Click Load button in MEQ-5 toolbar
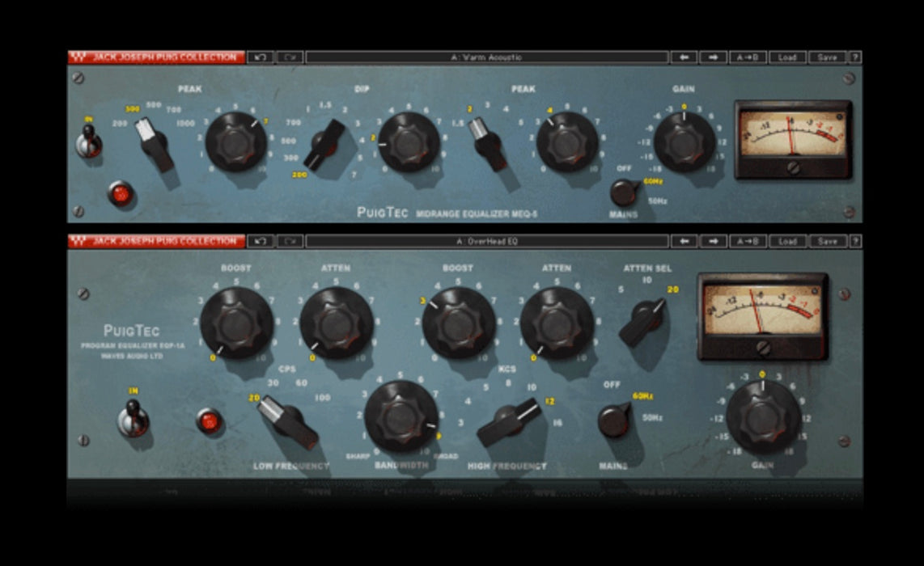Image resolution: width=924 pixels, height=566 pixels. point(787,57)
